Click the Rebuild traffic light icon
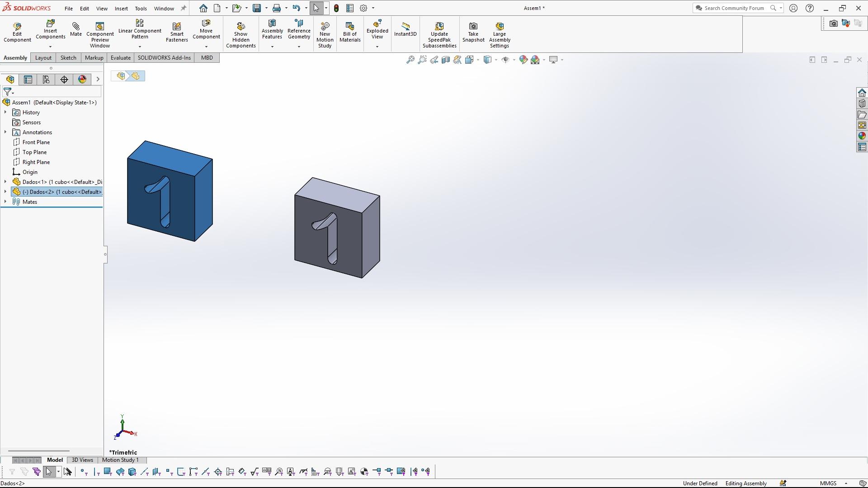The height and width of the screenshot is (488, 868). click(x=336, y=8)
